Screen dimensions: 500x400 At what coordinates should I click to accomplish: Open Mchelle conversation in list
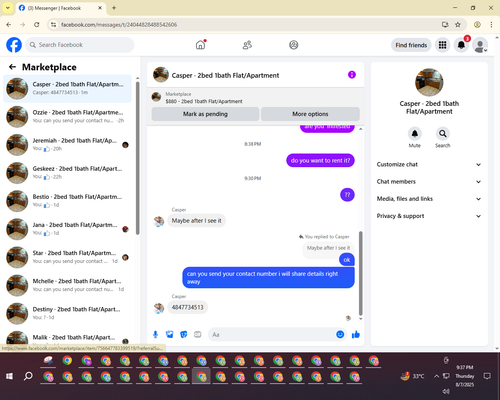click(67, 285)
